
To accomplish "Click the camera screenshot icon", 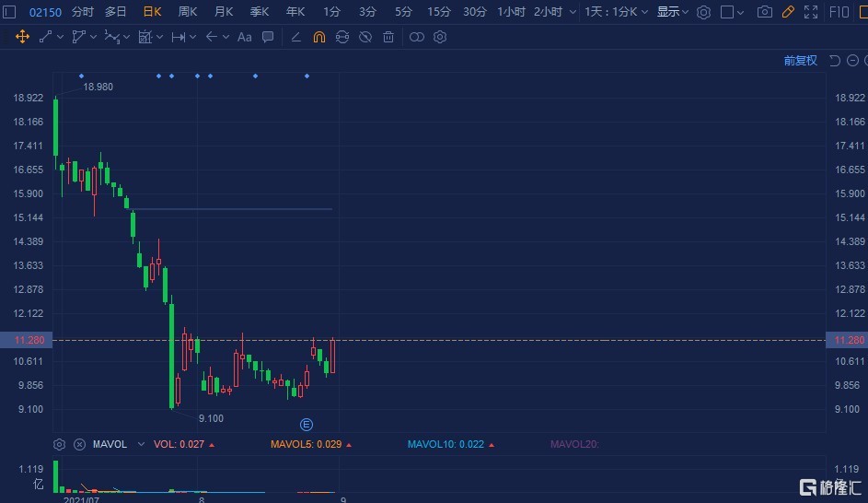I will [765, 12].
